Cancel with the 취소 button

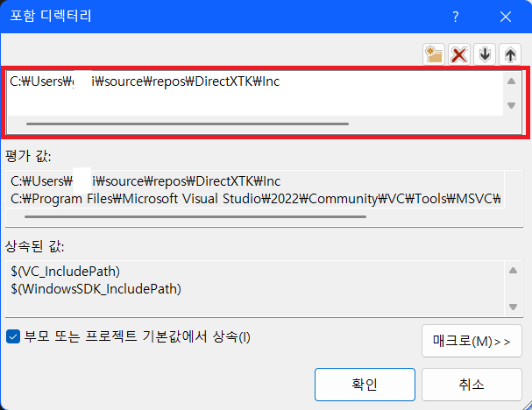(x=472, y=385)
